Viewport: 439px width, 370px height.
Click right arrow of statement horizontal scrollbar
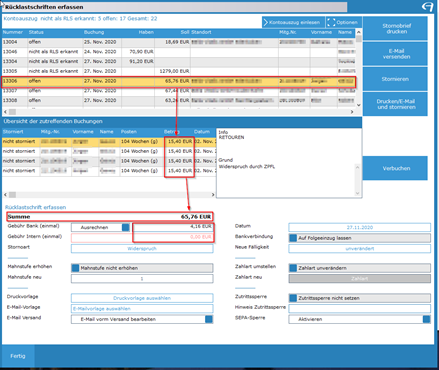point(352,112)
